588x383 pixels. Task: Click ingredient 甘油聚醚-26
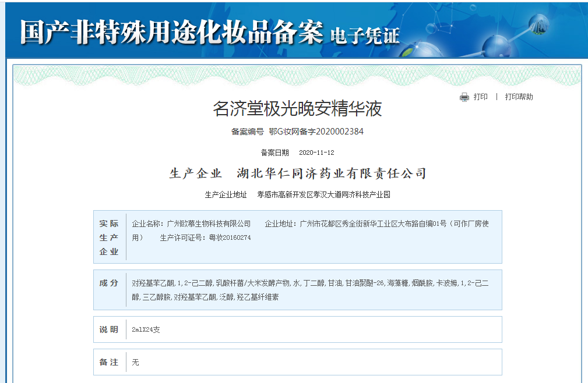pos(364,283)
